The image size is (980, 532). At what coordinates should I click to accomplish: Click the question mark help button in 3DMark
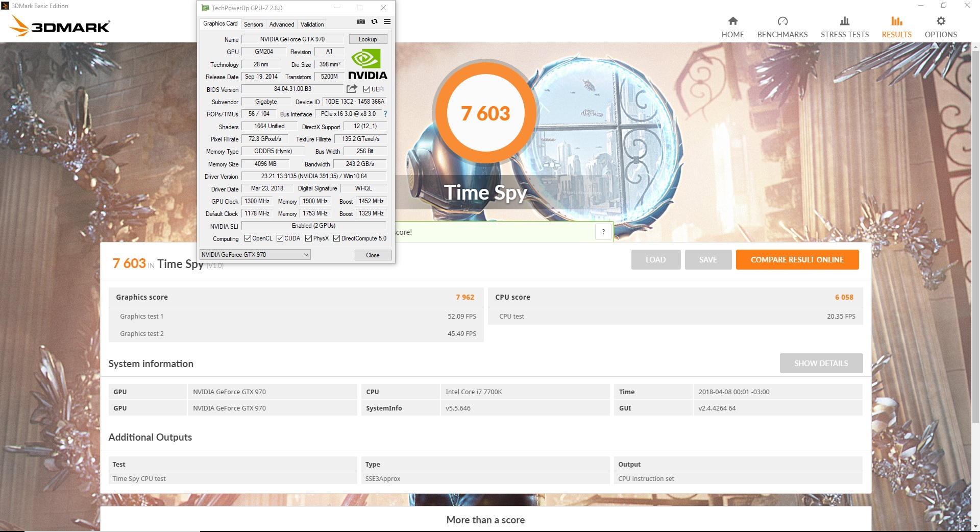click(603, 232)
